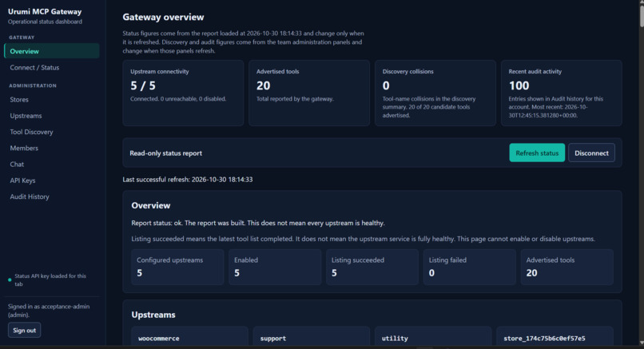The height and width of the screenshot is (349, 644).
Task: Click the GATEWAY sidebar section label
Action: 22,38
